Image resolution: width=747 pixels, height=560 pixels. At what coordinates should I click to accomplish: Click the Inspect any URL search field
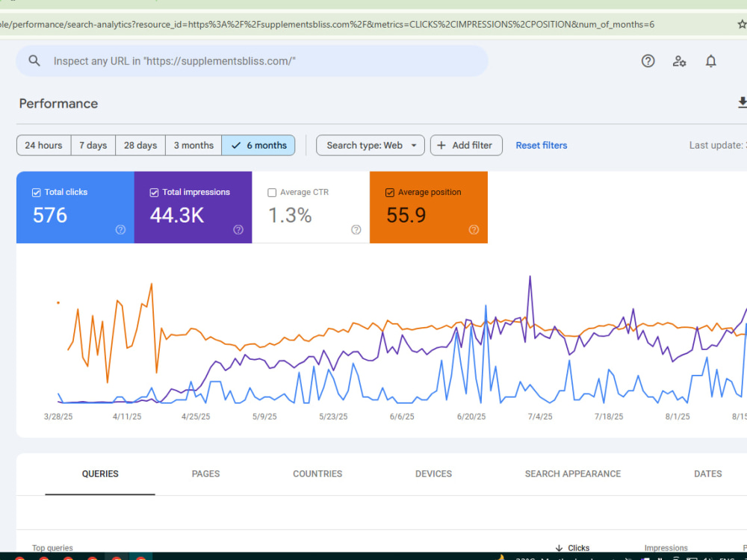coord(252,61)
